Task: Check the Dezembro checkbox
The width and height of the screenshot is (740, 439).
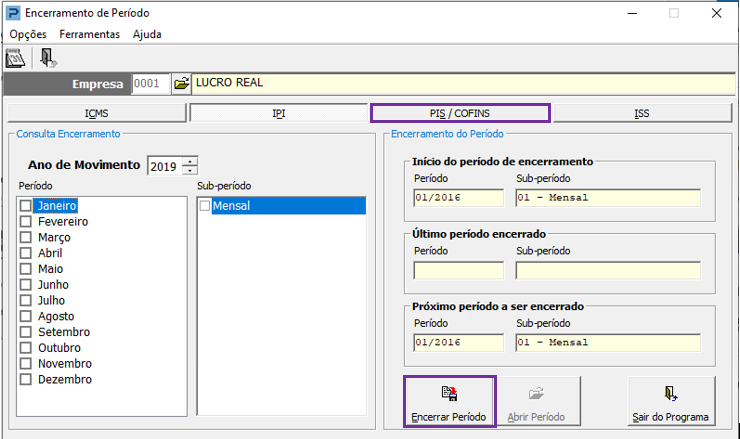Action: tap(25, 380)
